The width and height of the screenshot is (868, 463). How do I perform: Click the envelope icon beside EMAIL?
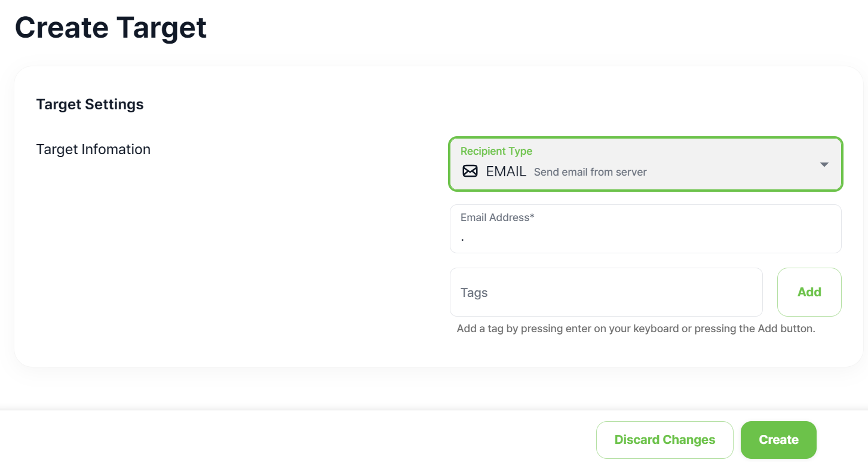pos(470,171)
